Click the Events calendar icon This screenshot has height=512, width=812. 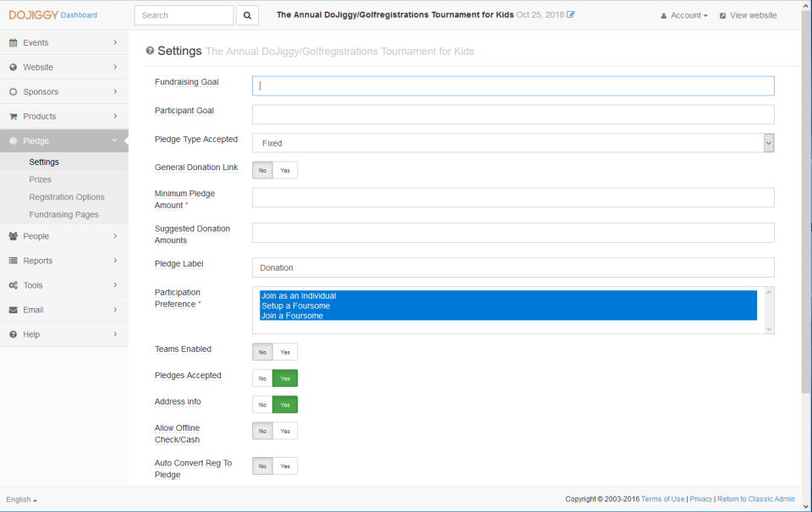point(13,42)
